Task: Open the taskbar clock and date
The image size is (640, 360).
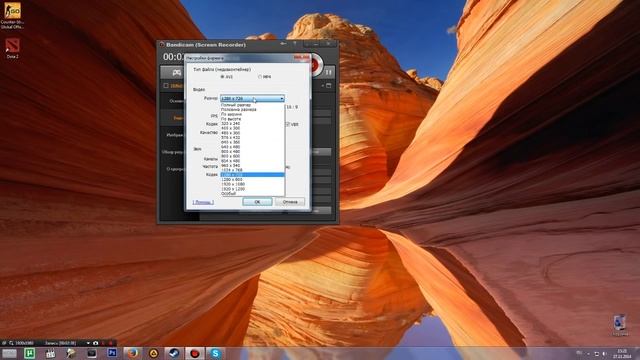Action: [622, 353]
